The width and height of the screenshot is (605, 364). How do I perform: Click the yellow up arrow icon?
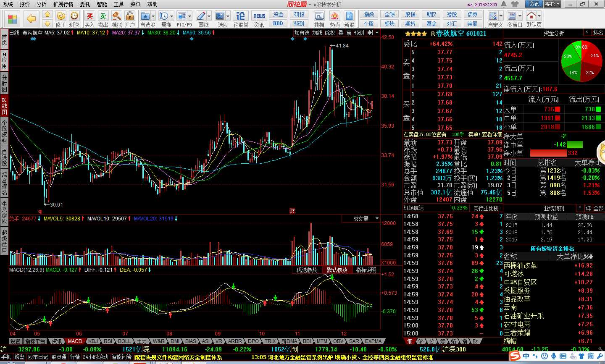47,15
